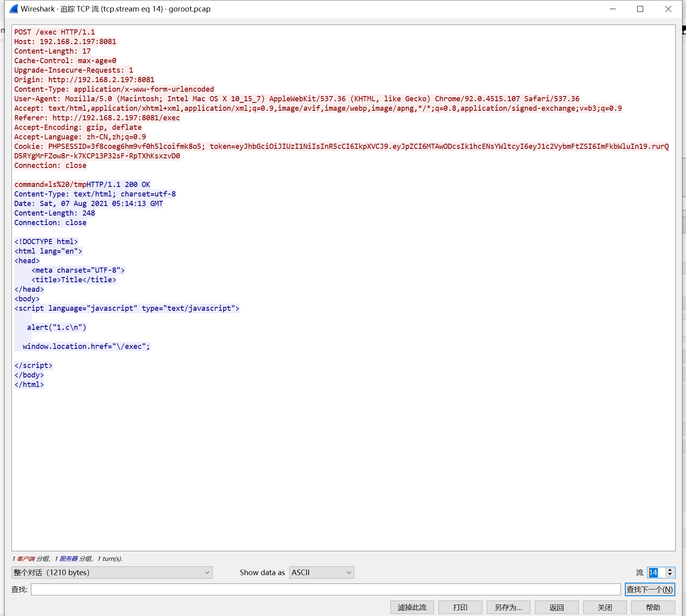The height and width of the screenshot is (616, 686).
Task: Decrease the stream number with down arrow
Action: (x=670, y=575)
